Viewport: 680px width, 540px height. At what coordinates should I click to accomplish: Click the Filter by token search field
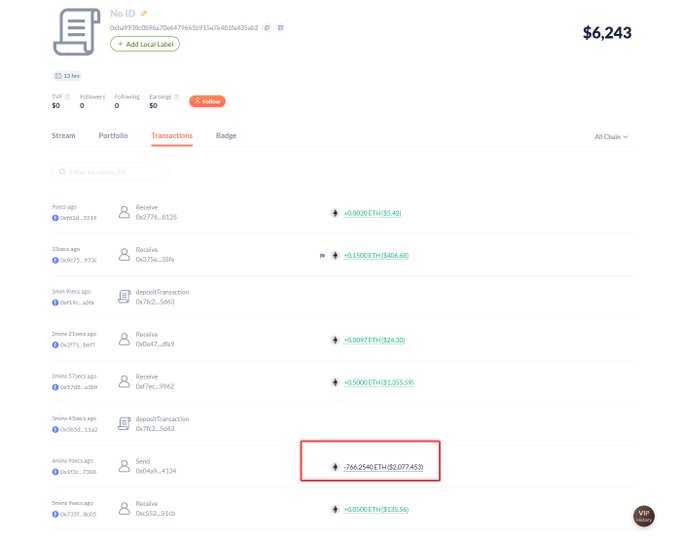pyautogui.click(x=110, y=172)
